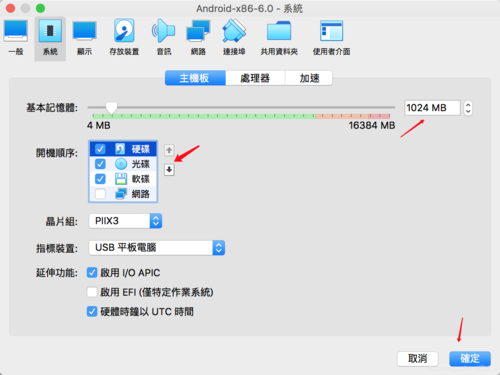Switch to the 處理器 processor tab

pos(255,78)
